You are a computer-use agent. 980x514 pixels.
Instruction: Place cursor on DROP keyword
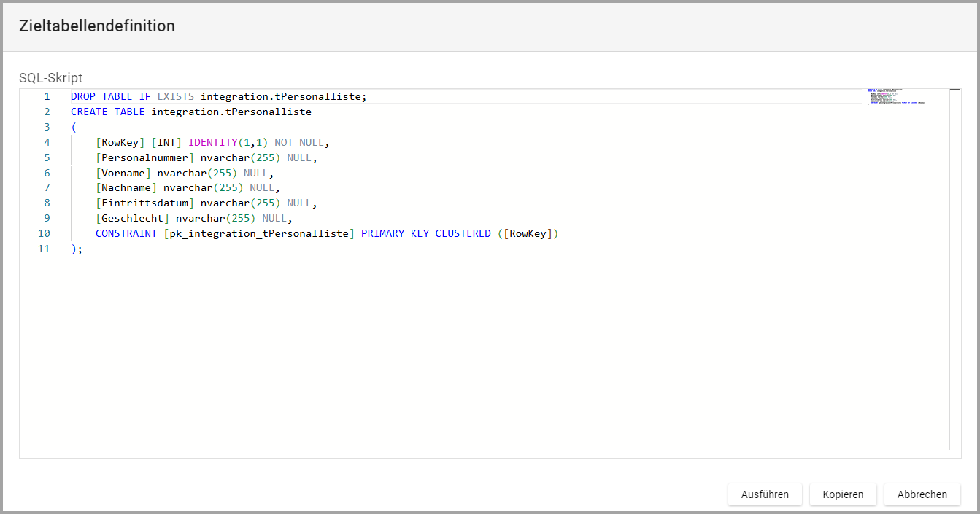click(83, 96)
